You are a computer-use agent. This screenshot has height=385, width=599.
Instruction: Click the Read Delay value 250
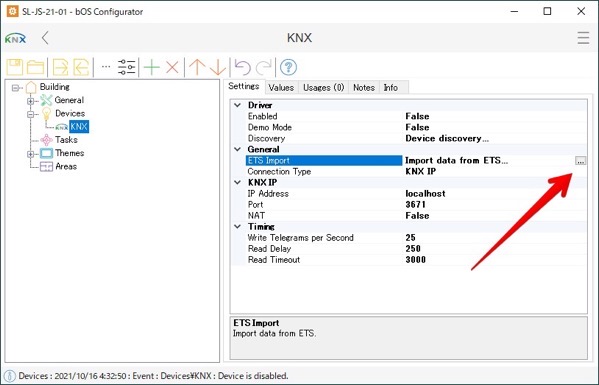413,249
